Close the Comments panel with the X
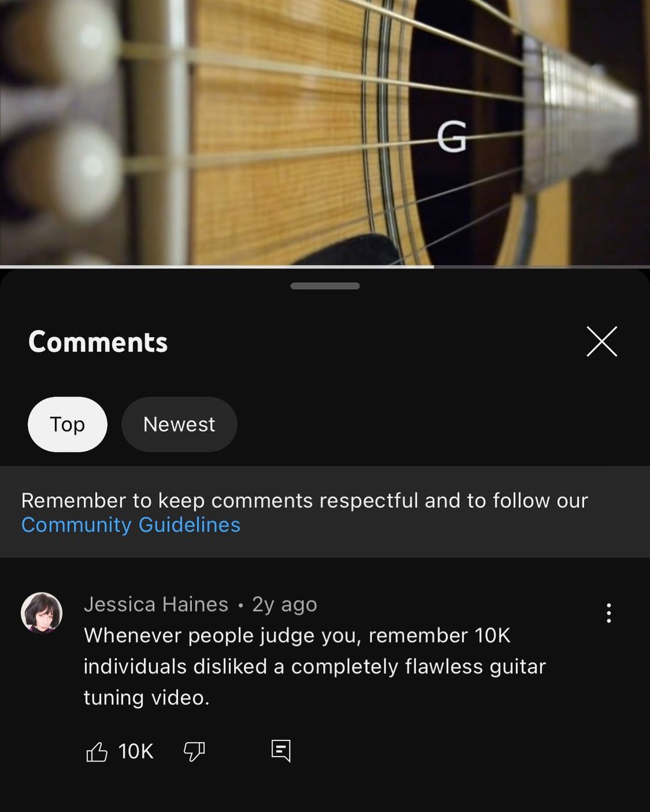This screenshot has height=812, width=650. pyautogui.click(x=602, y=342)
